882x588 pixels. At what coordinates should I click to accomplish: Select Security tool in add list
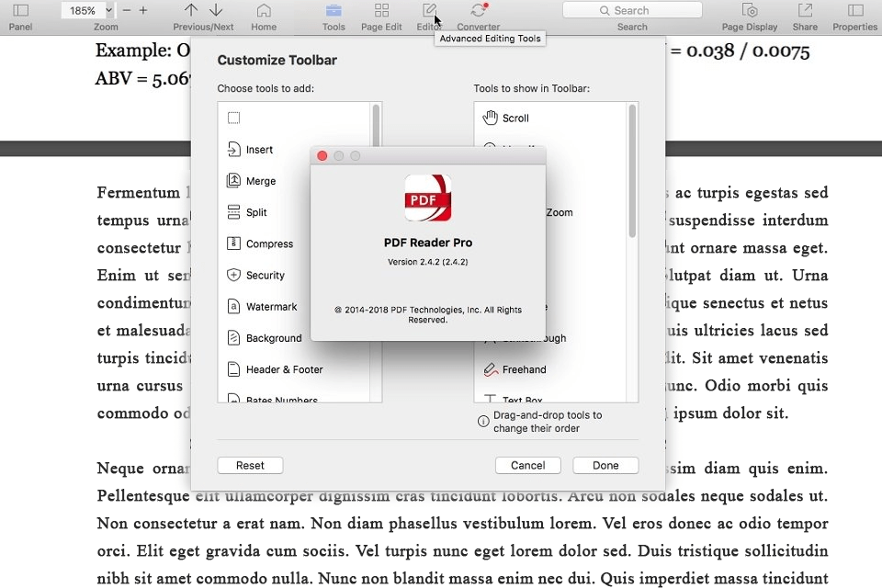tap(293, 275)
